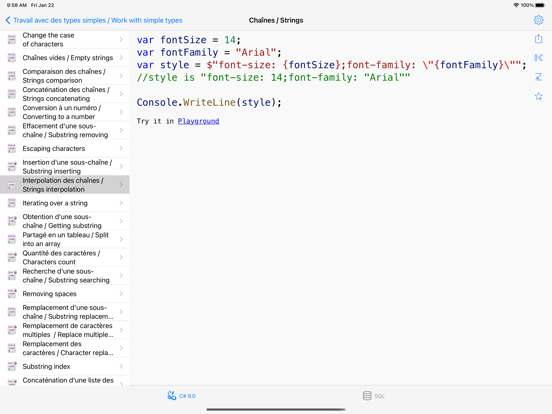This screenshot has width=552, height=414.
Task: Open the settings gear icon
Action: tap(538, 20)
